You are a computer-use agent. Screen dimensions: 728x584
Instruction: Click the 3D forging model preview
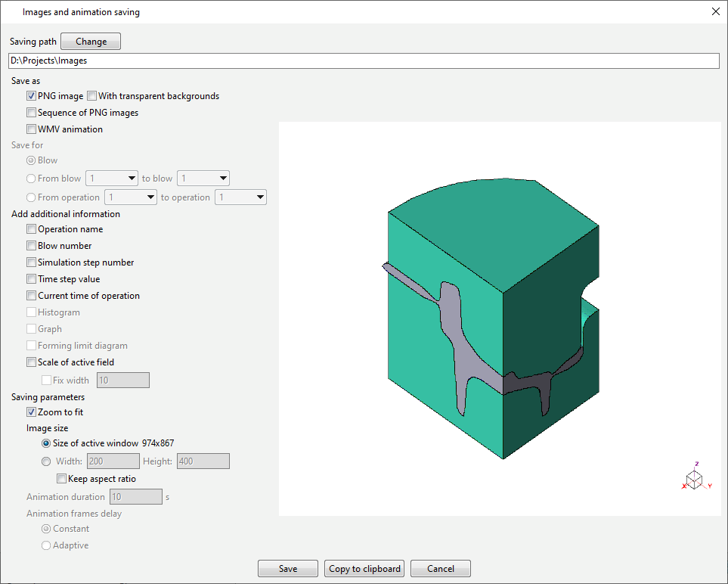pos(492,318)
